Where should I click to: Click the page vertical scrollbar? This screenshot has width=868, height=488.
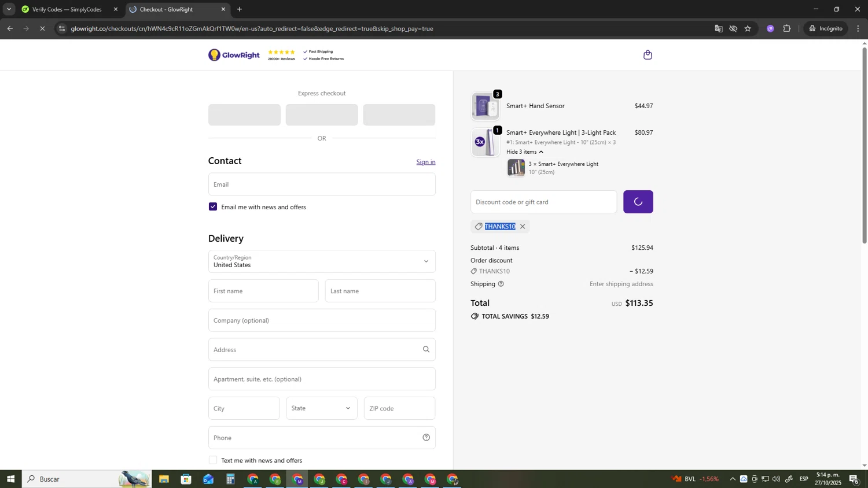click(865, 145)
